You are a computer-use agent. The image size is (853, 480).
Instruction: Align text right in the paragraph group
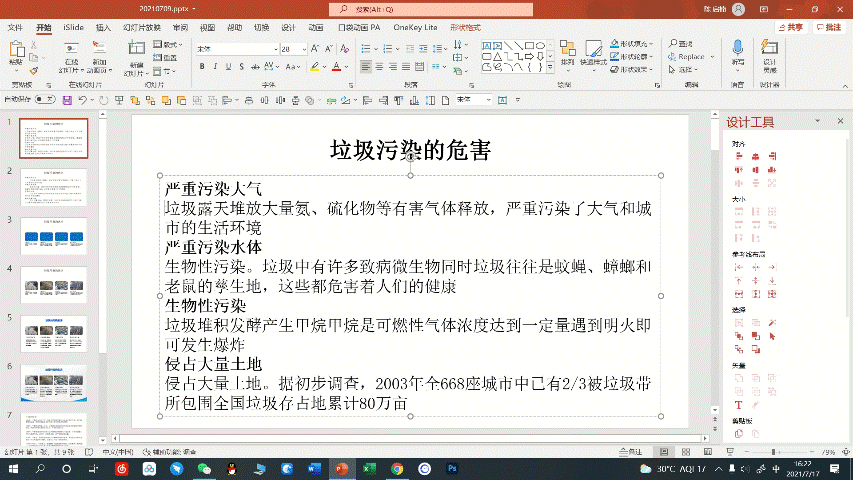point(393,67)
